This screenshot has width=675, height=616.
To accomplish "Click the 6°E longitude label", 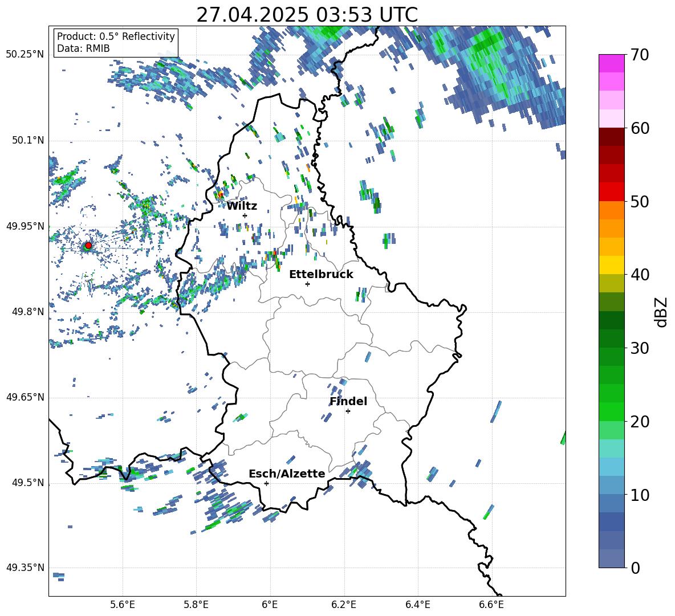I will [x=270, y=605].
